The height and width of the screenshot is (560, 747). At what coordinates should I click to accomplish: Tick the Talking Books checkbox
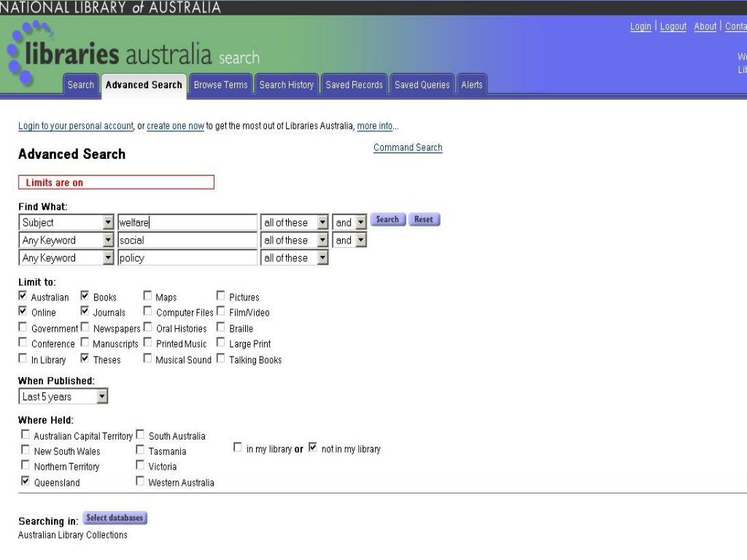click(220, 358)
